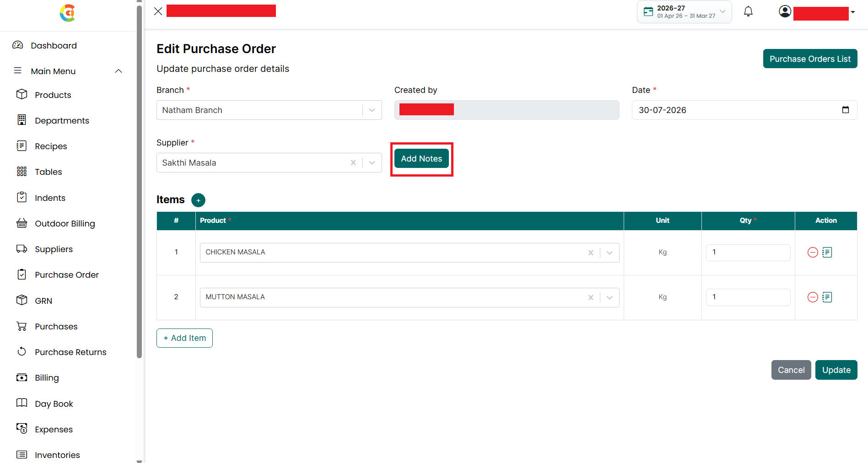Viewport: 868px width, 463px height.
Task: Click the sidebar vertical scrollbar
Action: point(140,182)
